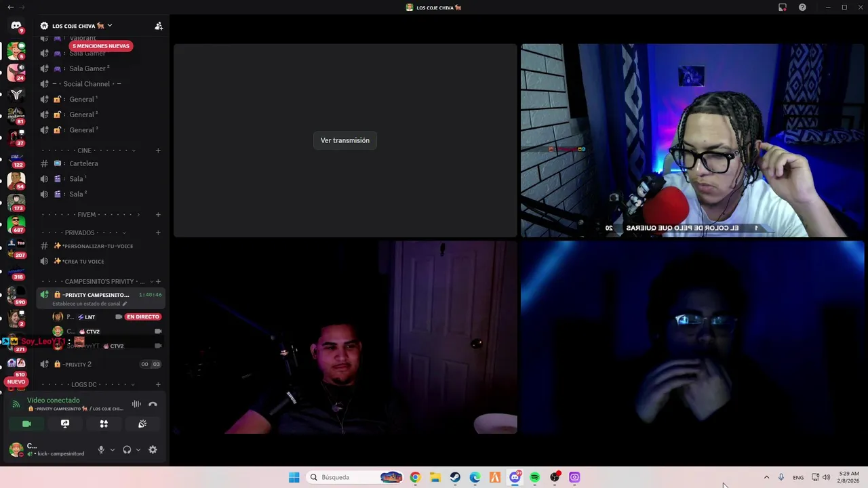This screenshot has width=868, height=488.
Task: Open Spotify from taskbar
Action: 534,477
